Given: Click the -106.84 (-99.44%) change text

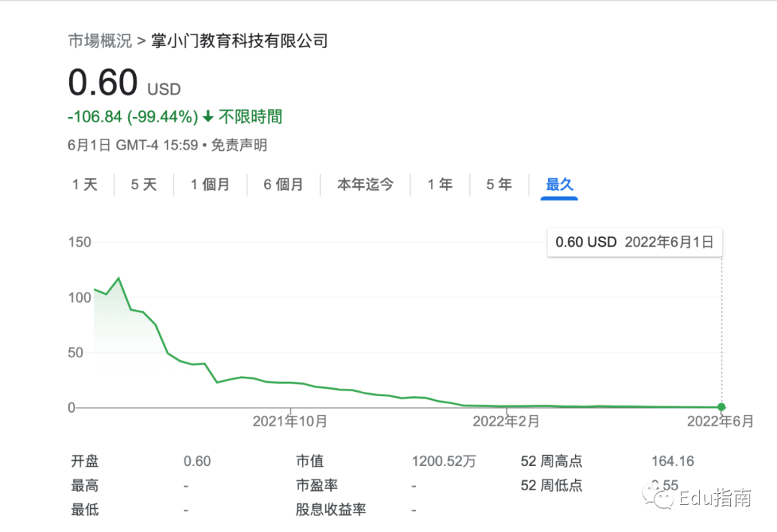Looking at the screenshot, I should point(133,117).
